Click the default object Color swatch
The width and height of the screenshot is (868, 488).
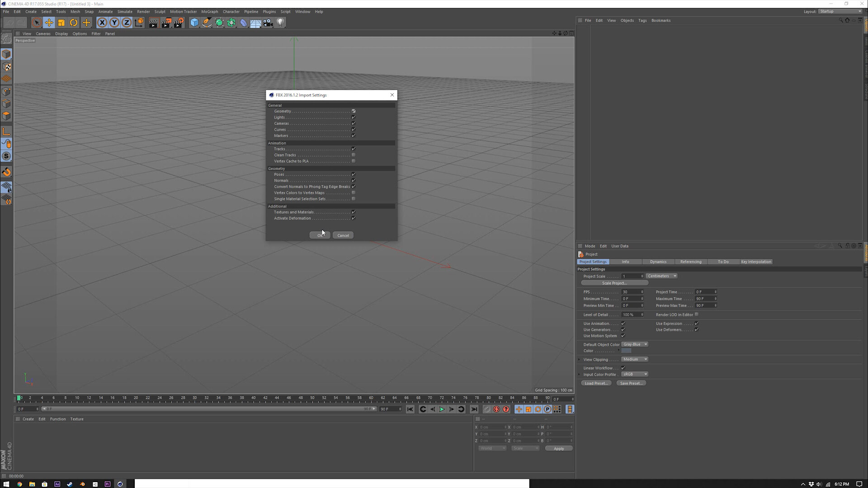(x=626, y=351)
